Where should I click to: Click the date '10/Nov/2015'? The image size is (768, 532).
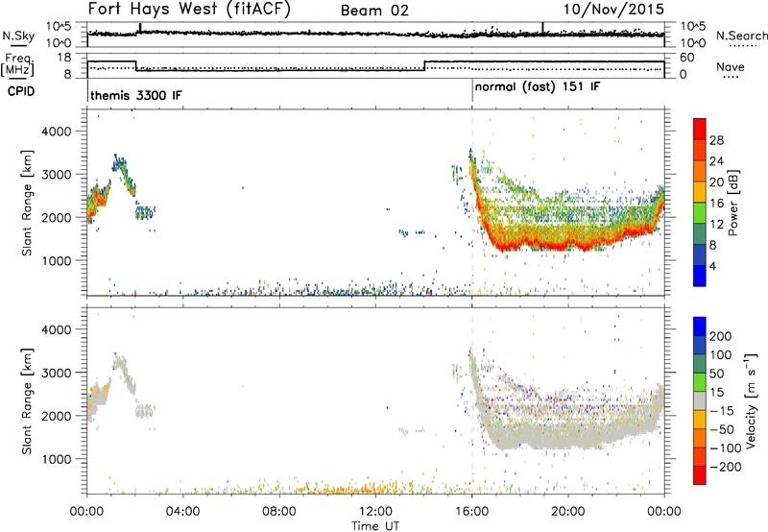tap(613, 10)
